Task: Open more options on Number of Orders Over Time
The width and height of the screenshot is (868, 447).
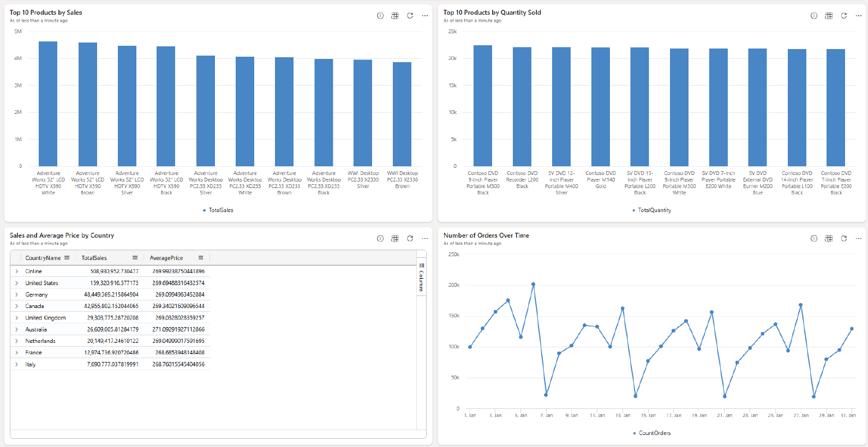Action: [x=858, y=239]
